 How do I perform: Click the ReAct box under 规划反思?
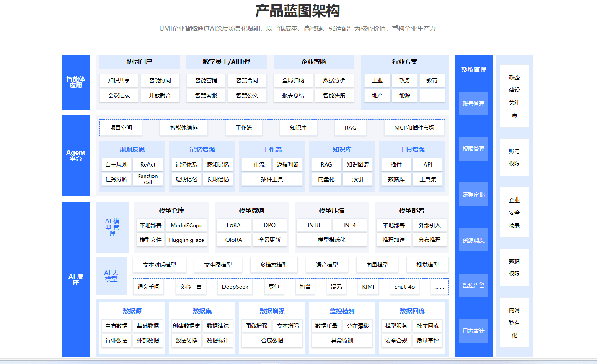(x=148, y=164)
